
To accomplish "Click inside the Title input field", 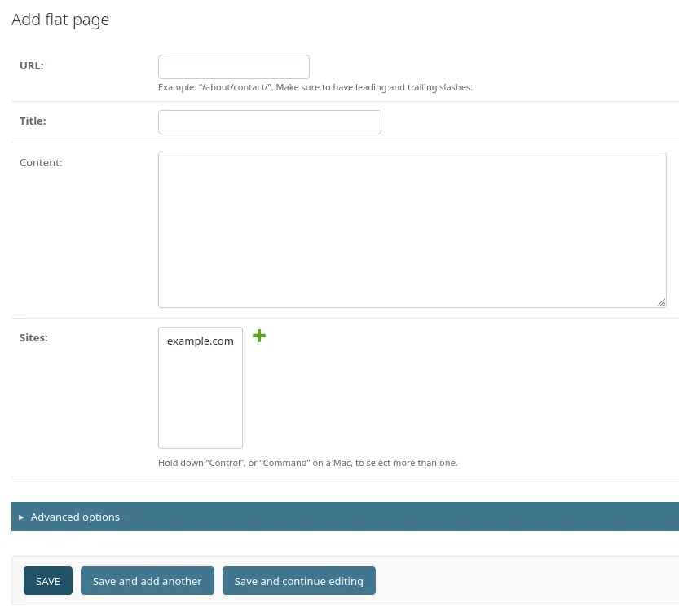I will (x=269, y=121).
